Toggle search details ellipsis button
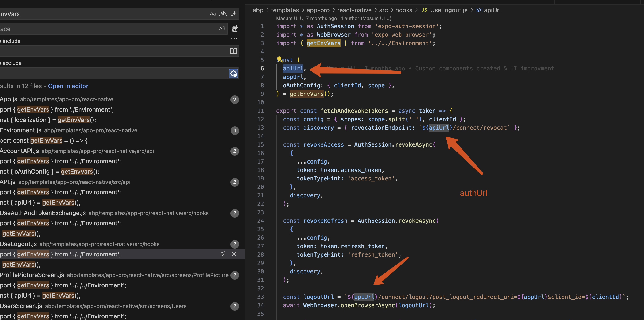The image size is (644, 320). pos(234,39)
